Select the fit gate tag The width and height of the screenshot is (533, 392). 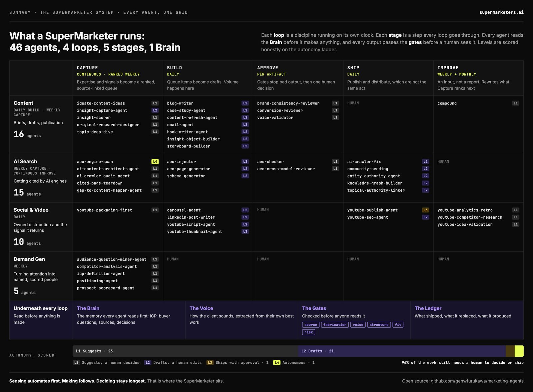[398, 325]
